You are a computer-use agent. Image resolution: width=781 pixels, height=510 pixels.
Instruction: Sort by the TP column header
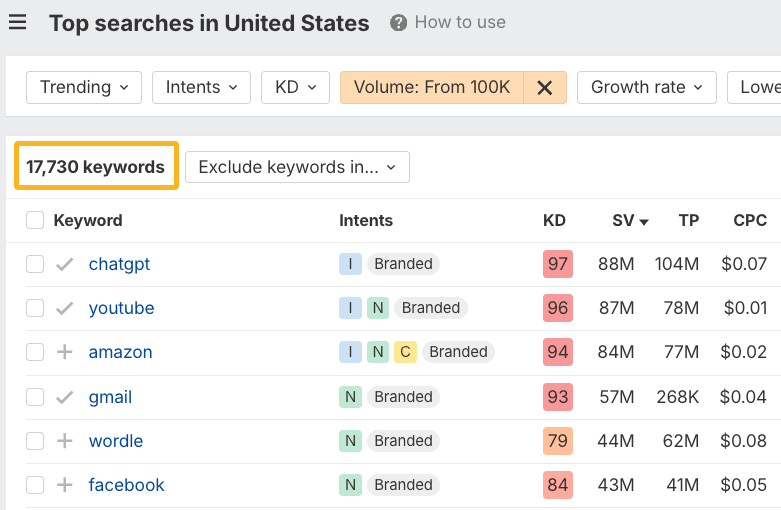tap(689, 220)
